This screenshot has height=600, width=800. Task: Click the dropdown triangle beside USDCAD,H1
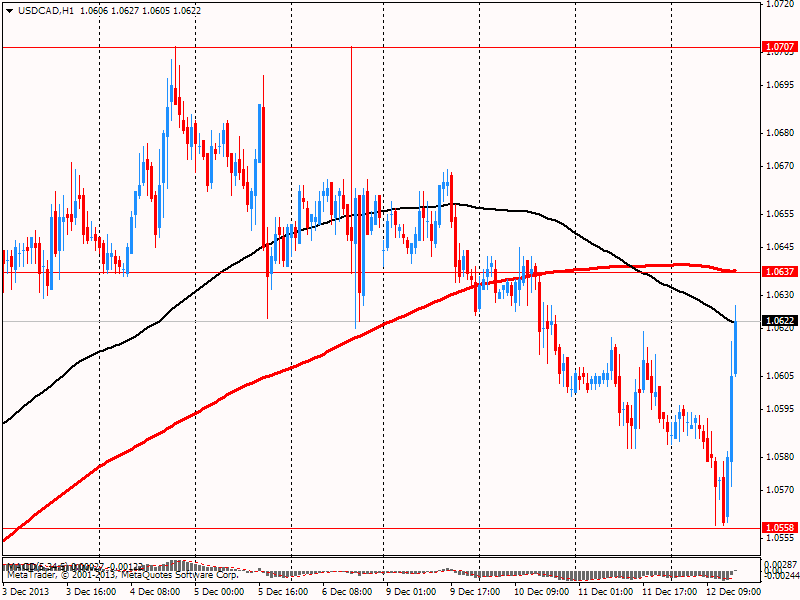pos(8,10)
